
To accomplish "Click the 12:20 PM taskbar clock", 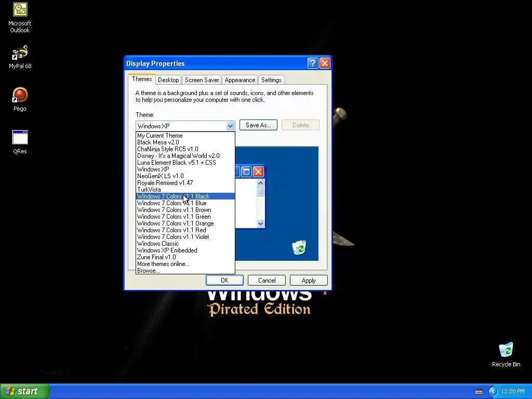I will [x=513, y=391].
